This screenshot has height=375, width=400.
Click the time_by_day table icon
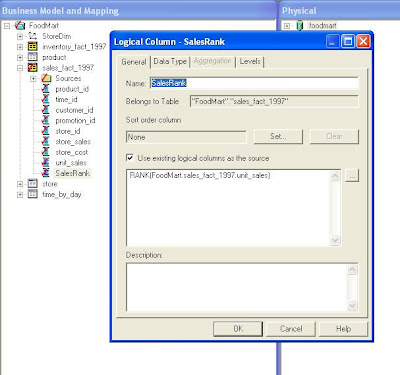tap(33, 194)
